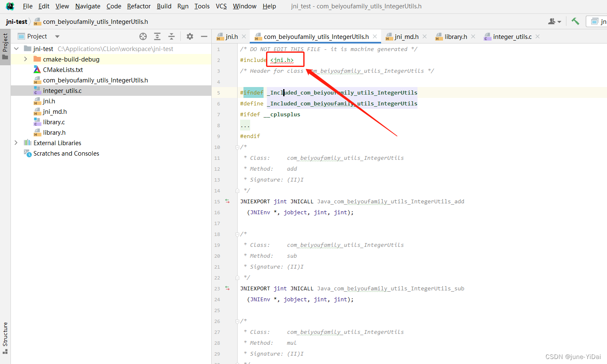607x364 pixels.
Task: Click the build hammer icon
Action: pyautogui.click(x=576, y=21)
